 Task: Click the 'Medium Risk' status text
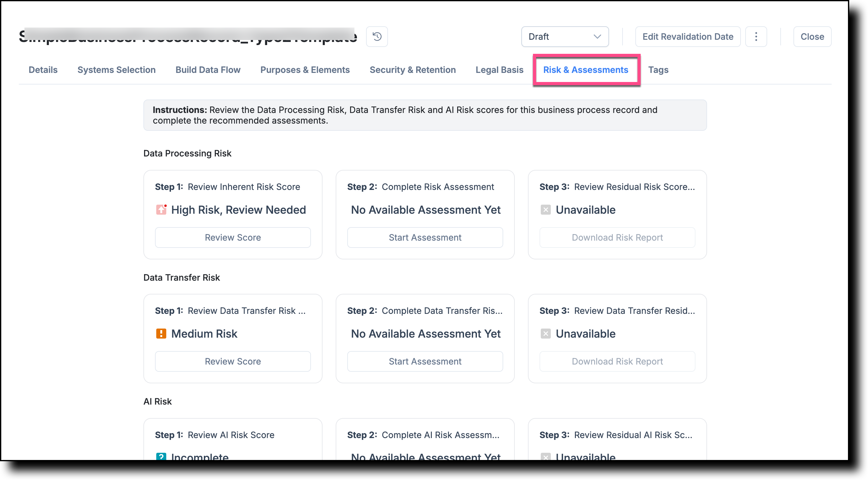[204, 334]
